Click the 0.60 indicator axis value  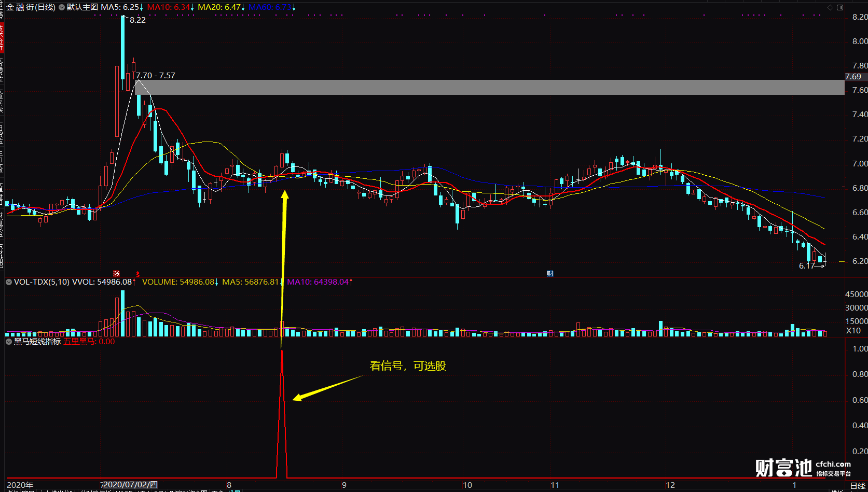click(860, 400)
